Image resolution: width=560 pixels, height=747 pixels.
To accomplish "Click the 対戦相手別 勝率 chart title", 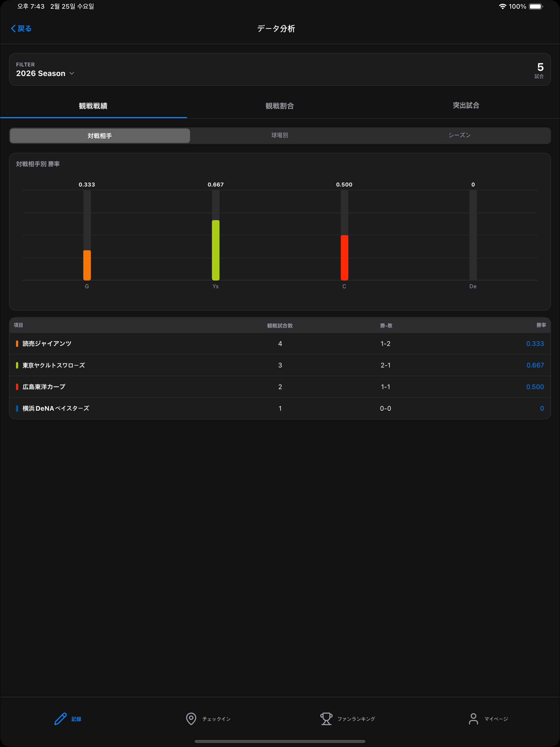I will tap(38, 164).
